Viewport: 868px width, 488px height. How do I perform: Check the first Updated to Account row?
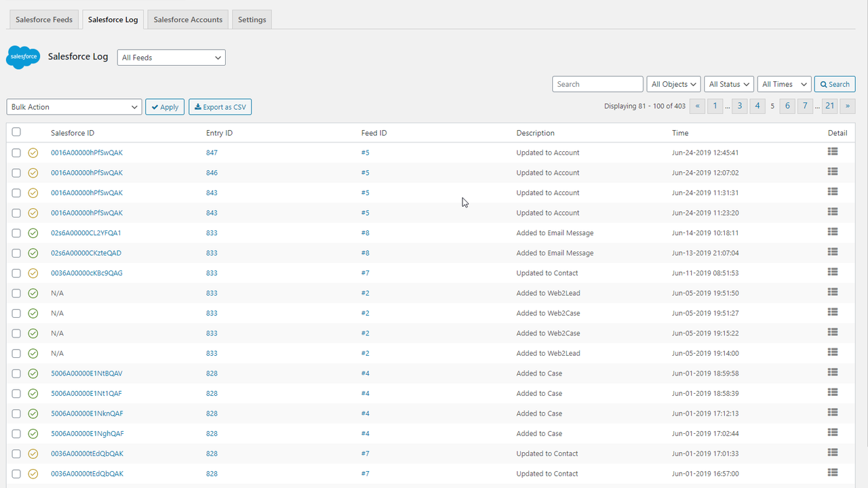tap(16, 152)
